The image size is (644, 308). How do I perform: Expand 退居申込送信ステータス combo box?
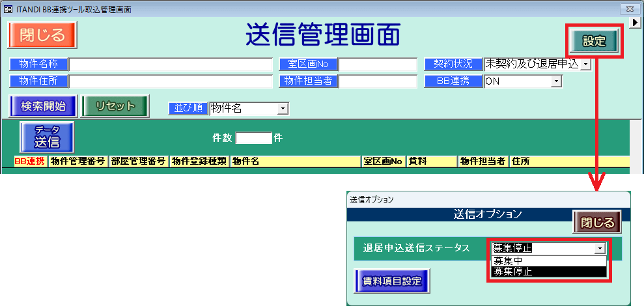coord(599,248)
